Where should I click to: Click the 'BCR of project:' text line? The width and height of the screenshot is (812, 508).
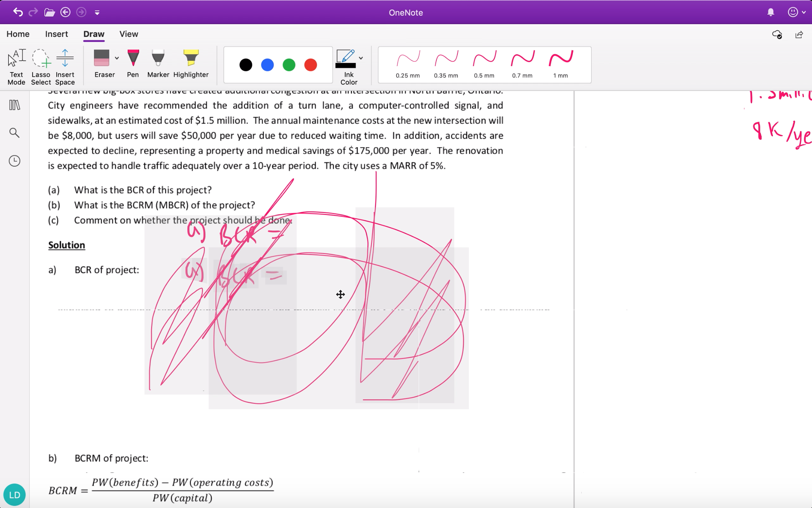click(107, 270)
